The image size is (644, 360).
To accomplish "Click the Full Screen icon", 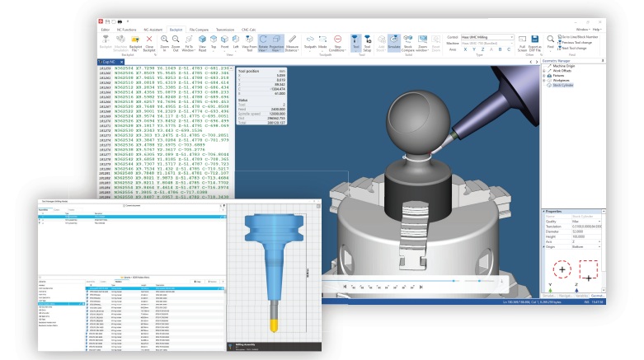I will point(522,40).
